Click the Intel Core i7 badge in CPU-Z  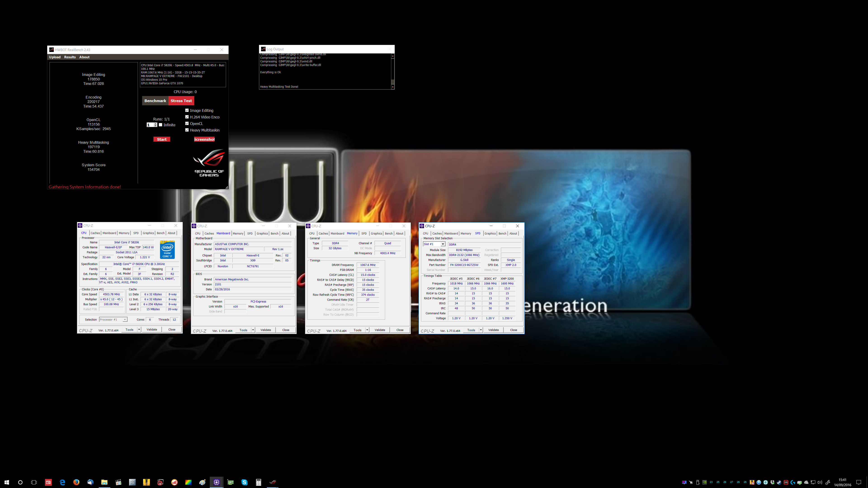167,250
